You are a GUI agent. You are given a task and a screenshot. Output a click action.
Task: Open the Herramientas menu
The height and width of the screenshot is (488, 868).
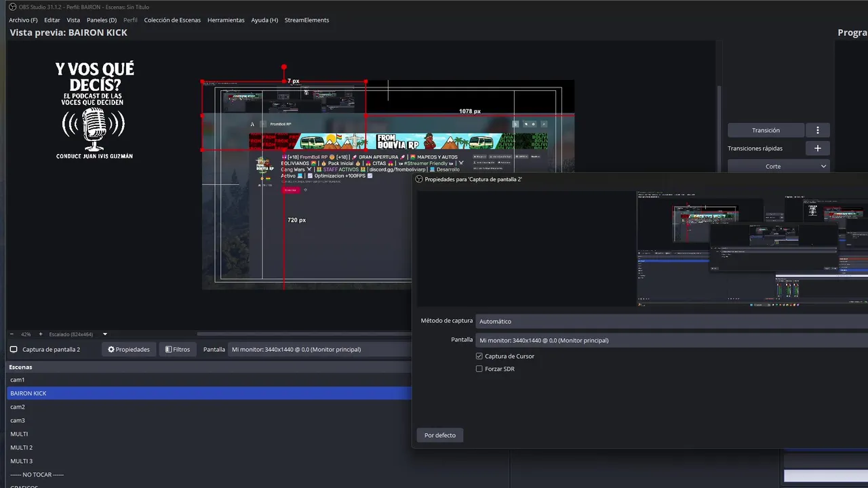tap(226, 20)
